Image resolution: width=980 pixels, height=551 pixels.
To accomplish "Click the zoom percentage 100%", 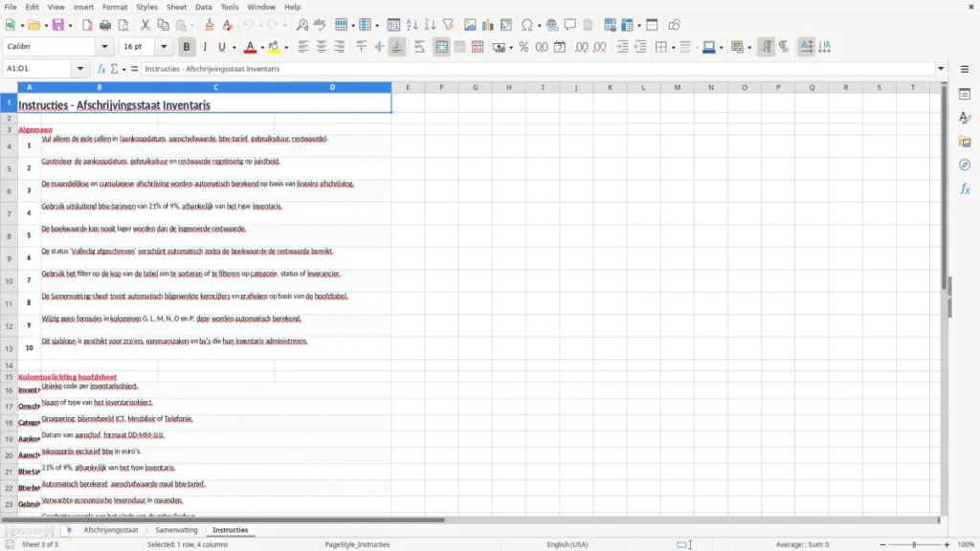I will pyautogui.click(x=967, y=544).
